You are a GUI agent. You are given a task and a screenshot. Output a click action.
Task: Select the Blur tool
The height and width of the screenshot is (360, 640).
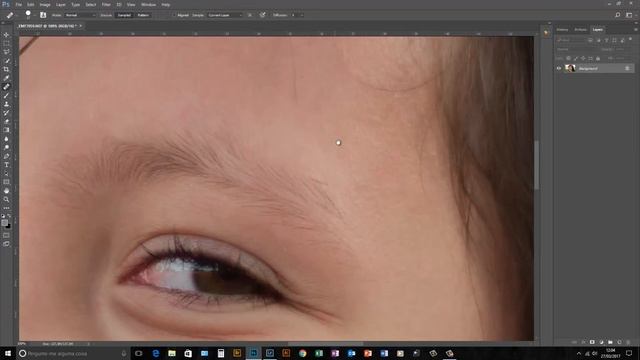6,139
